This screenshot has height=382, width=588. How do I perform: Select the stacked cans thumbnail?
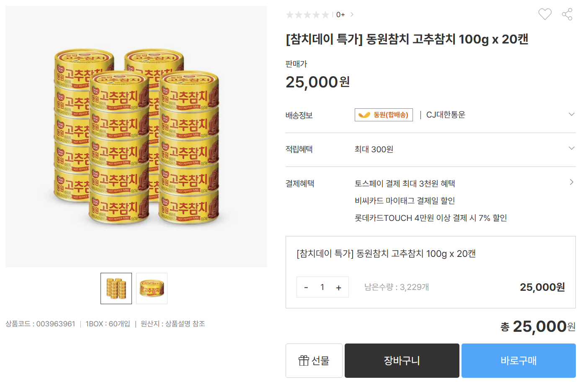click(116, 288)
